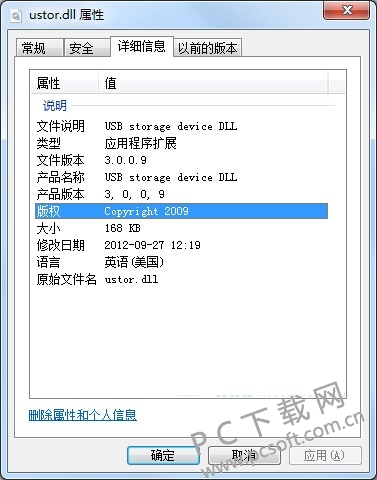
Task: Select the 语言 英语(美国) row
Action: pyautogui.click(x=181, y=262)
